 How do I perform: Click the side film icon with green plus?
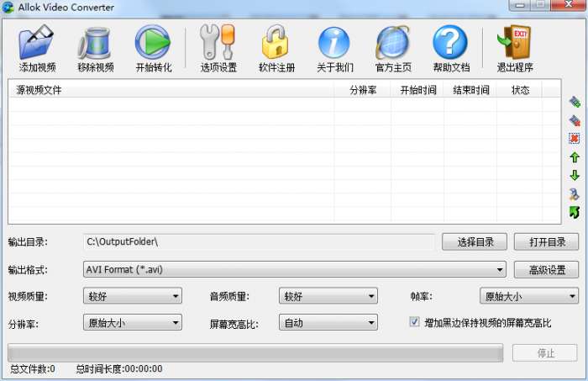[575, 102]
